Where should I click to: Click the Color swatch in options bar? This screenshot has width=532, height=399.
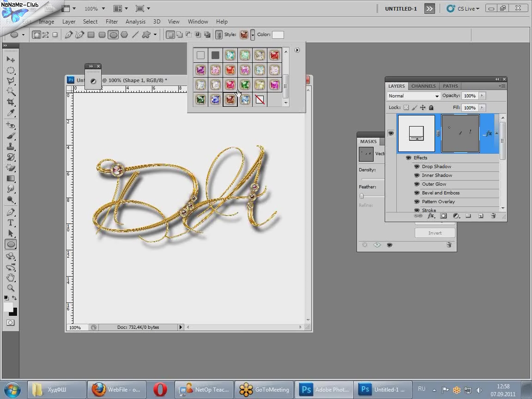[x=278, y=35]
